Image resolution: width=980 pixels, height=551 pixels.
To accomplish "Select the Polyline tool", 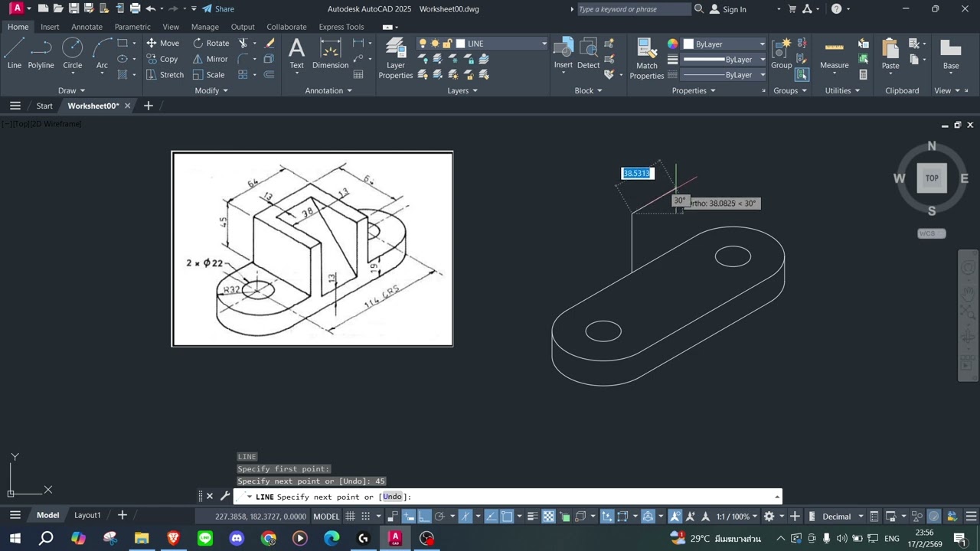I will pyautogui.click(x=41, y=54).
